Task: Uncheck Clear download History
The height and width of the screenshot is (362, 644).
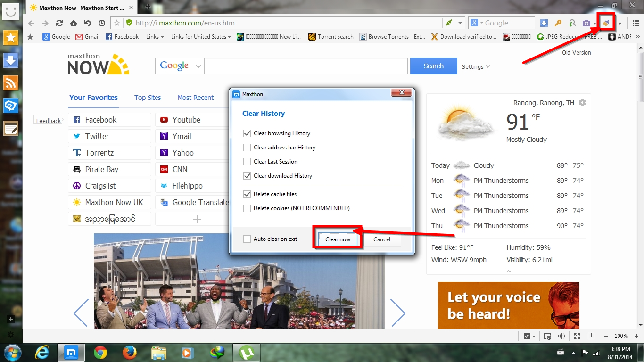Action: (247, 176)
